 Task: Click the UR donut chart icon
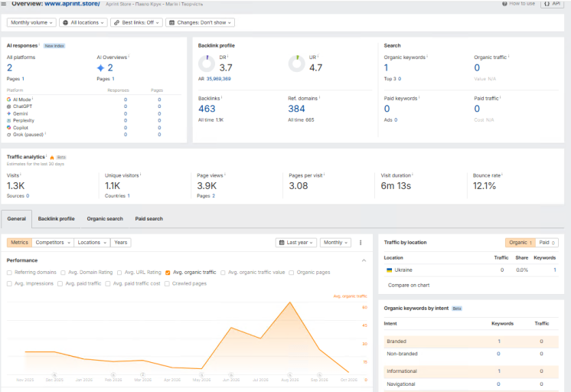coord(297,64)
